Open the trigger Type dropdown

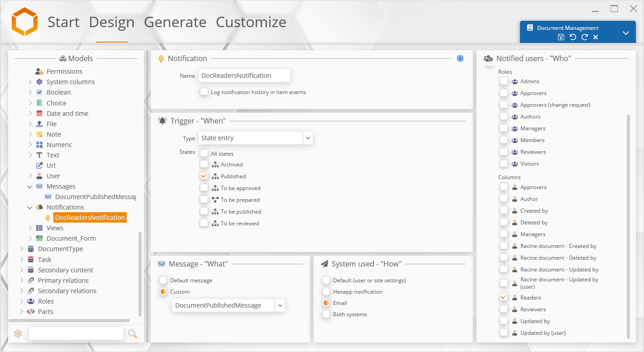tap(308, 138)
